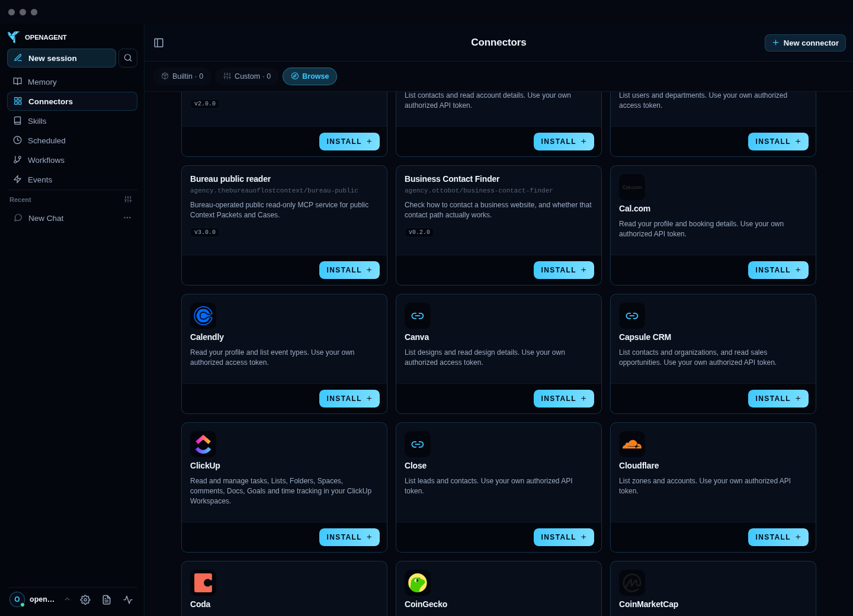Open the activity pulse icon
Viewport: 853px width, 616px height.
(x=128, y=599)
